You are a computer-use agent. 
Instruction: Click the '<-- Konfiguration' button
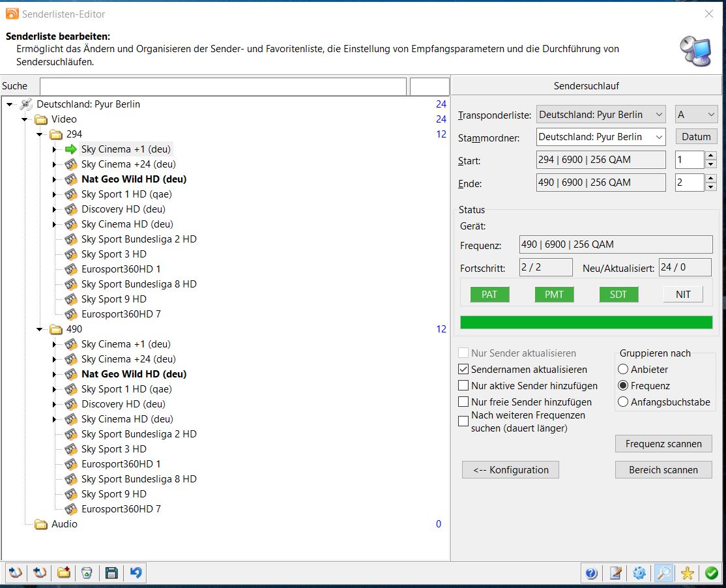pos(510,469)
